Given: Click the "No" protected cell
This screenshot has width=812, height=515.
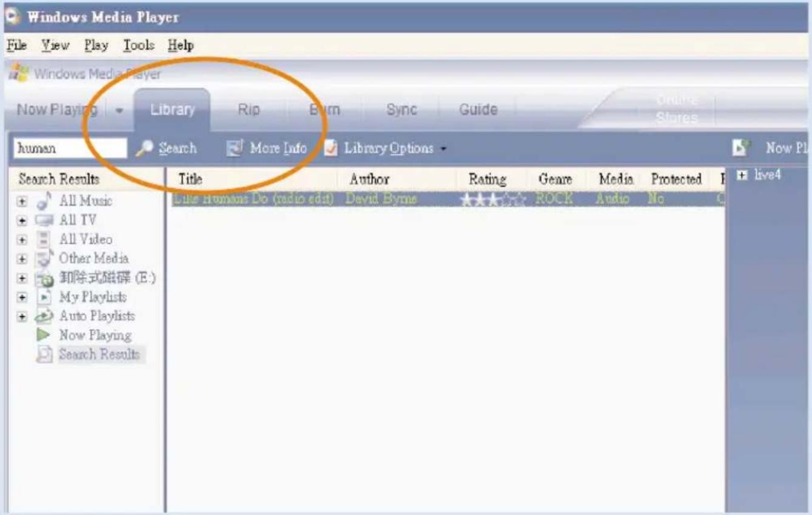Looking at the screenshot, I should tap(657, 199).
